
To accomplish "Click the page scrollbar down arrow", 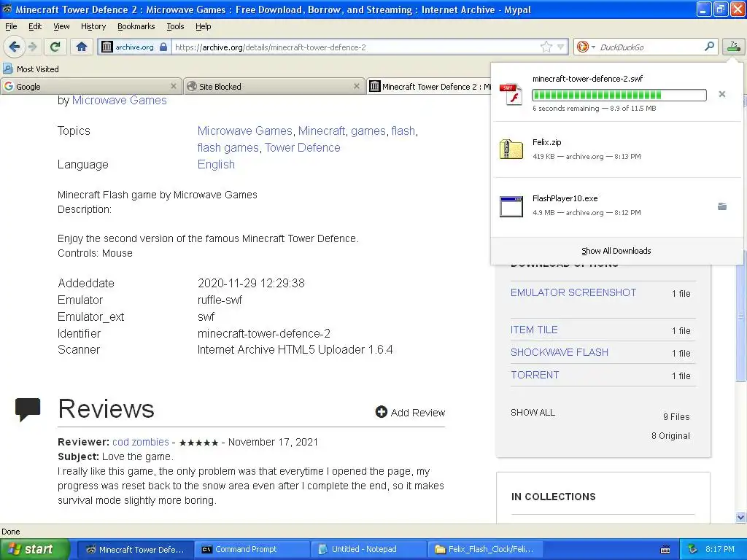I will coord(740,517).
